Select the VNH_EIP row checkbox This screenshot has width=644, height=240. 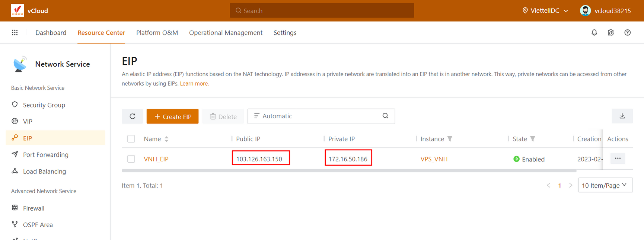(x=131, y=159)
